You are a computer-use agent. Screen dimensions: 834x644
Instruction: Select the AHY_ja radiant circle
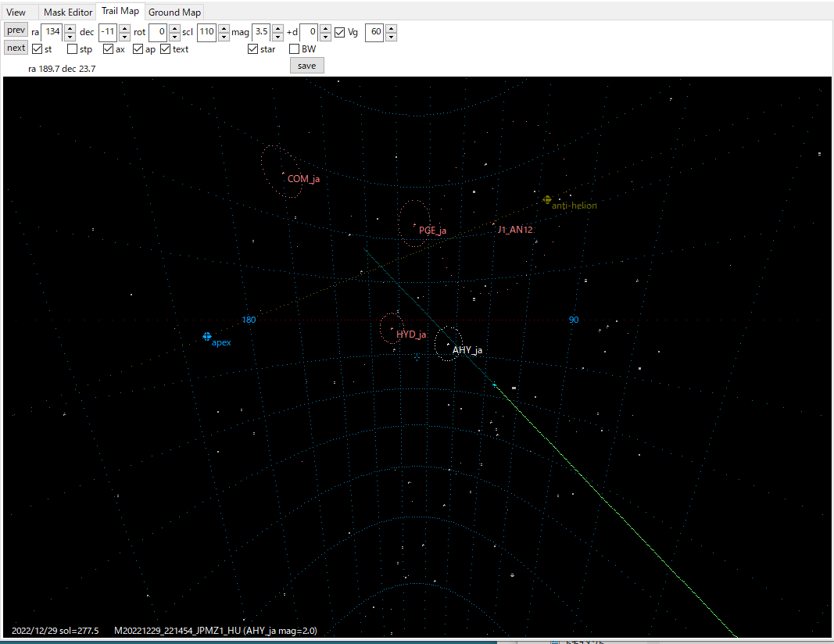click(448, 344)
